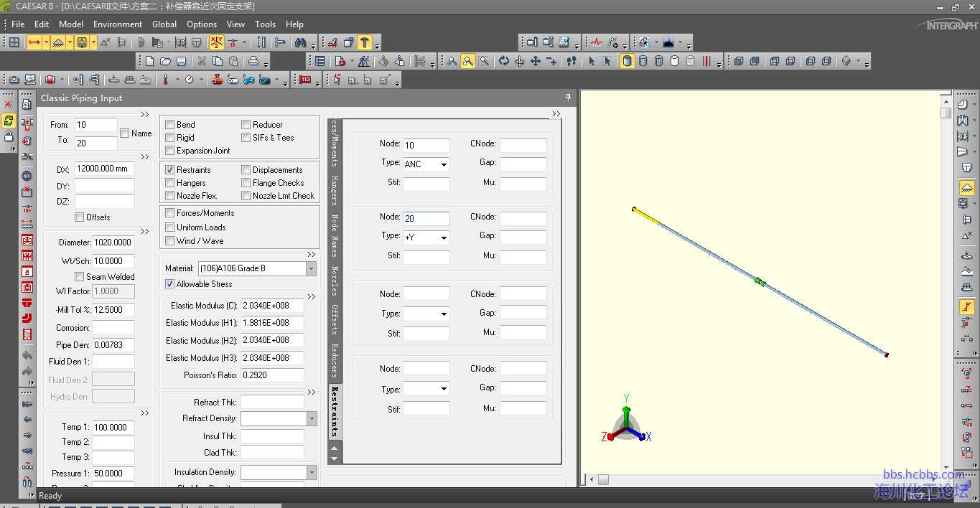Tick the Reducer checkbox
The width and height of the screenshot is (980, 508).
click(246, 125)
